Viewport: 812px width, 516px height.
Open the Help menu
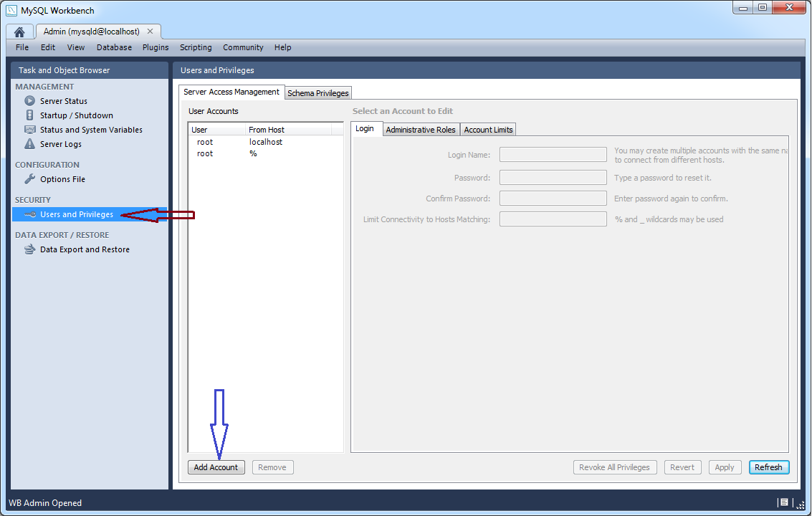(283, 47)
